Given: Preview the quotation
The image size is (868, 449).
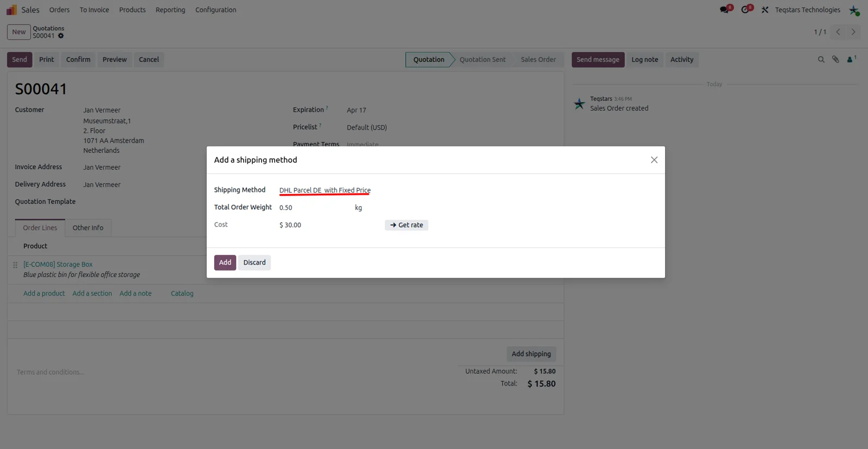Looking at the screenshot, I should 114,60.
